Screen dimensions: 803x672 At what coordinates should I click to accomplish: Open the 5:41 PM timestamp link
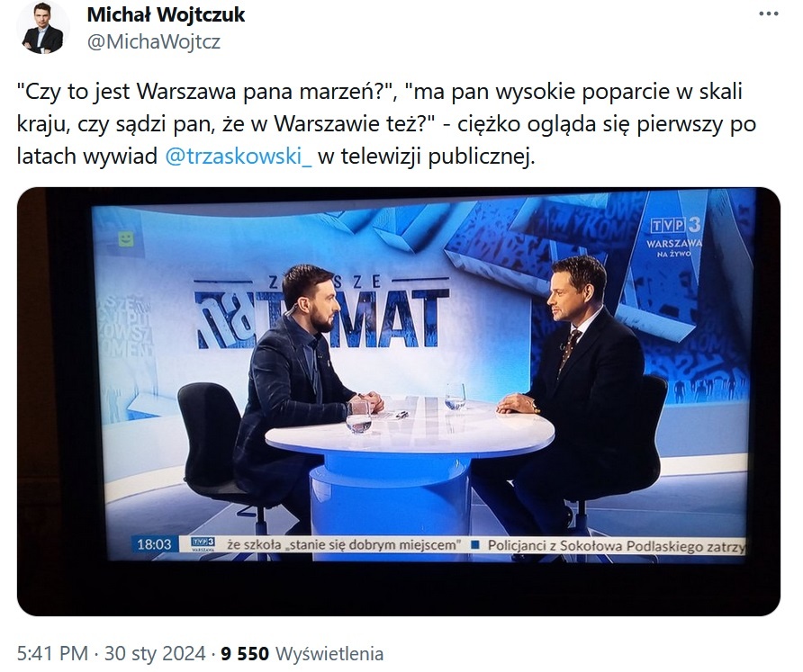[x=53, y=654]
